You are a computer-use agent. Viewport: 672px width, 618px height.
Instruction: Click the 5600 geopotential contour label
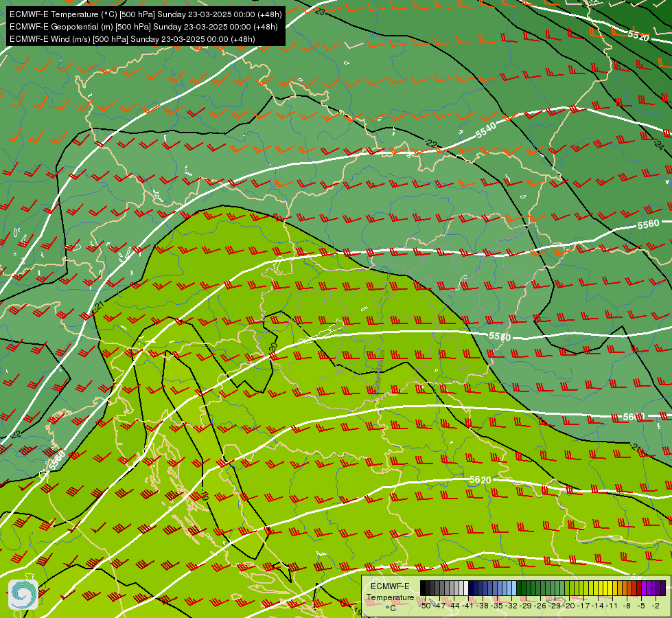[634, 417]
